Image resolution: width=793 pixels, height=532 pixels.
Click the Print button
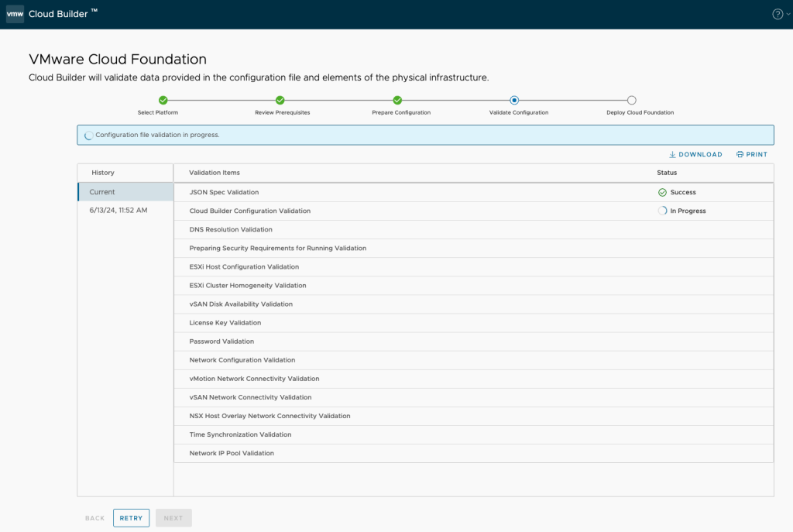752,154
